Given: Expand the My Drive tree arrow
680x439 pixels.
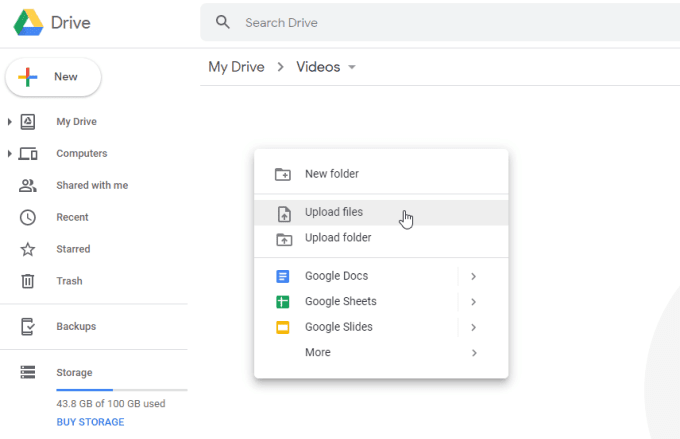Looking at the screenshot, I should pyautogui.click(x=10, y=122).
